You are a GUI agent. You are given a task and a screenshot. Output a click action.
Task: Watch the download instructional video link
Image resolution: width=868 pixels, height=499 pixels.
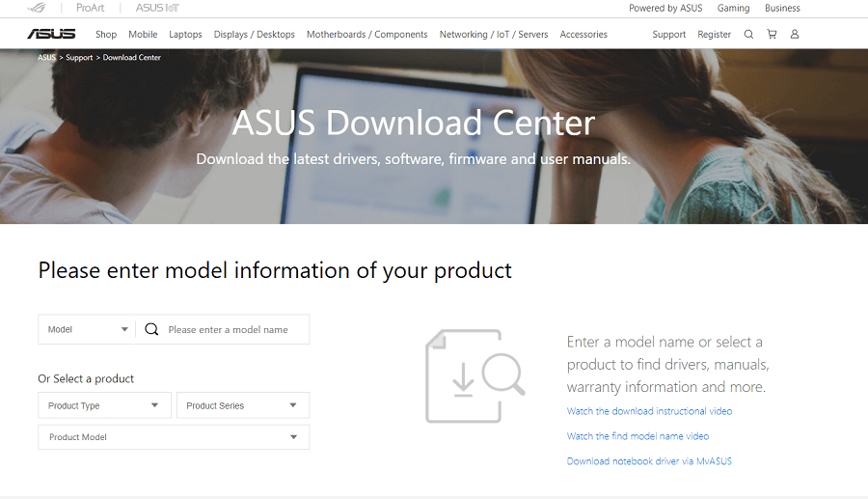pos(649,411)
